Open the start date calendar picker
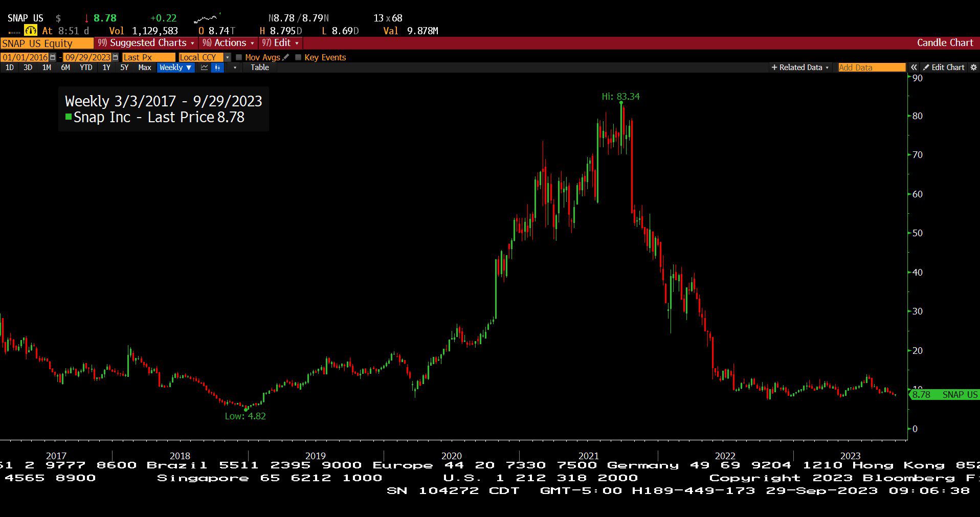The height and width of the screenshot is (517, 980). point(53,57)
